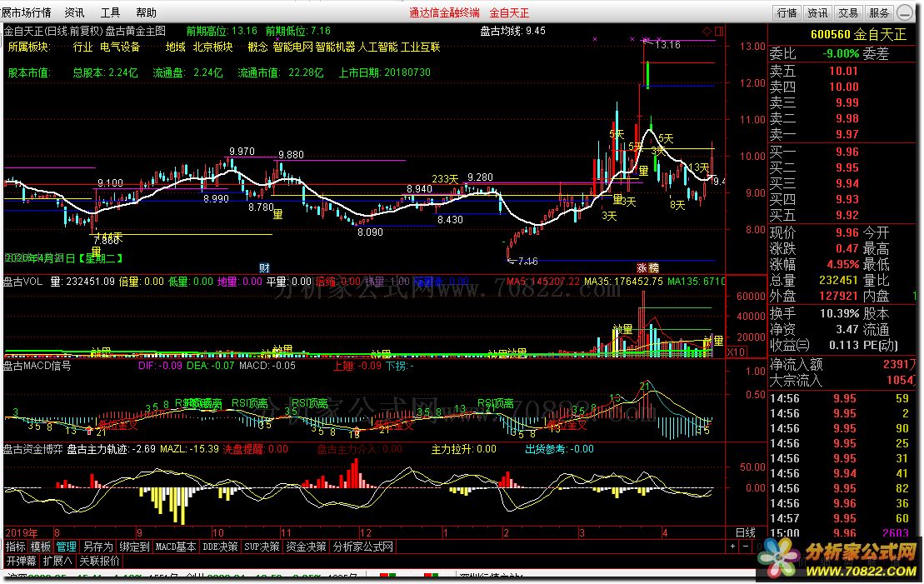The image size is (924, 584).
Task: Click the 大宗流入 row
Action: 843,381
